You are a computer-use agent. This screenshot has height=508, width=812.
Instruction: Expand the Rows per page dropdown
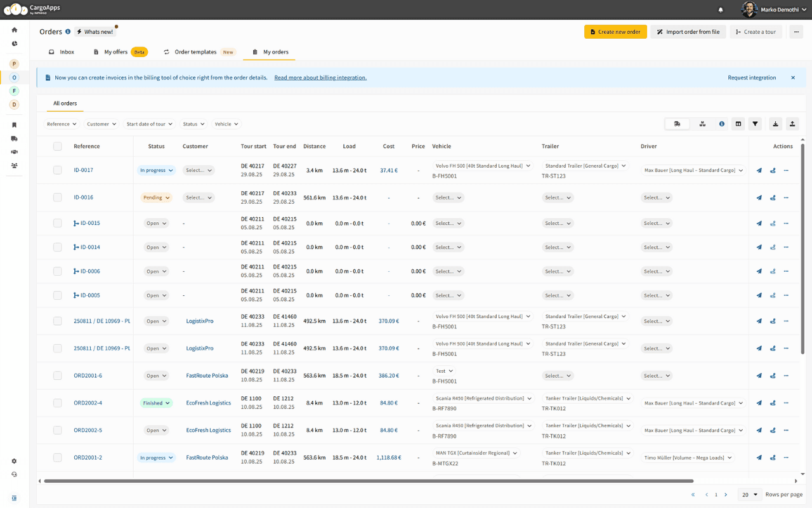[750, 495]
